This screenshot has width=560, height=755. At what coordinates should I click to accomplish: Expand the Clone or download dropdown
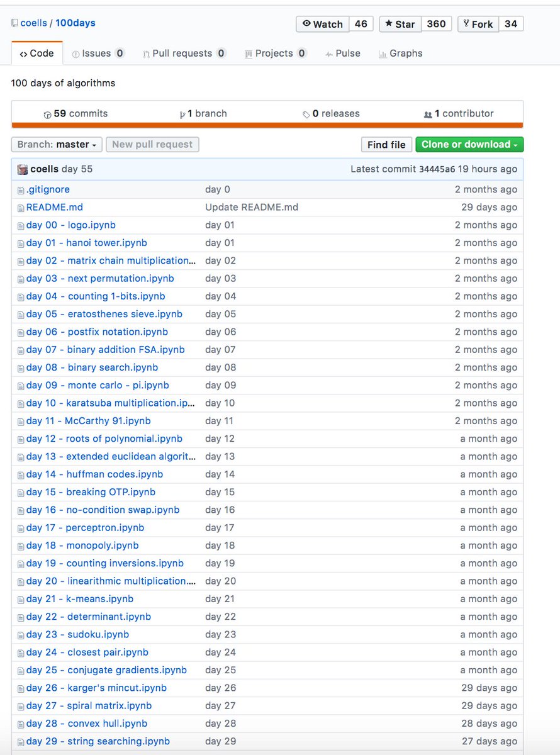point(469,145)
